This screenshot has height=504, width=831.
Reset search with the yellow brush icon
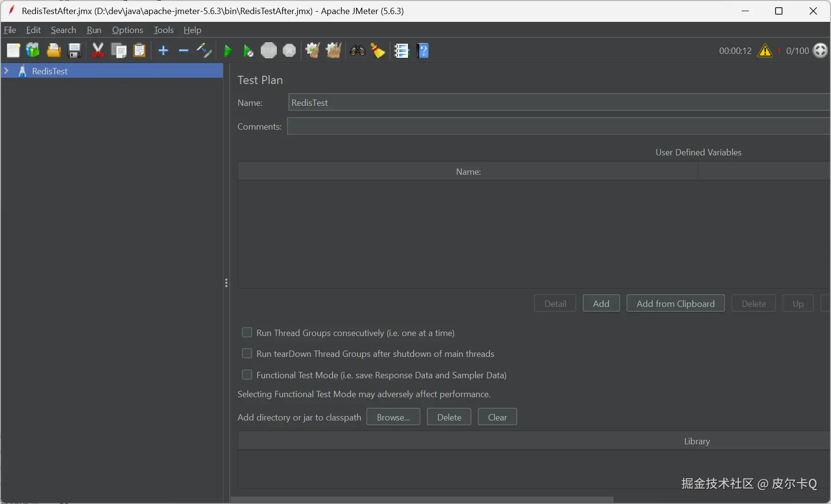[x=378, y=50]
